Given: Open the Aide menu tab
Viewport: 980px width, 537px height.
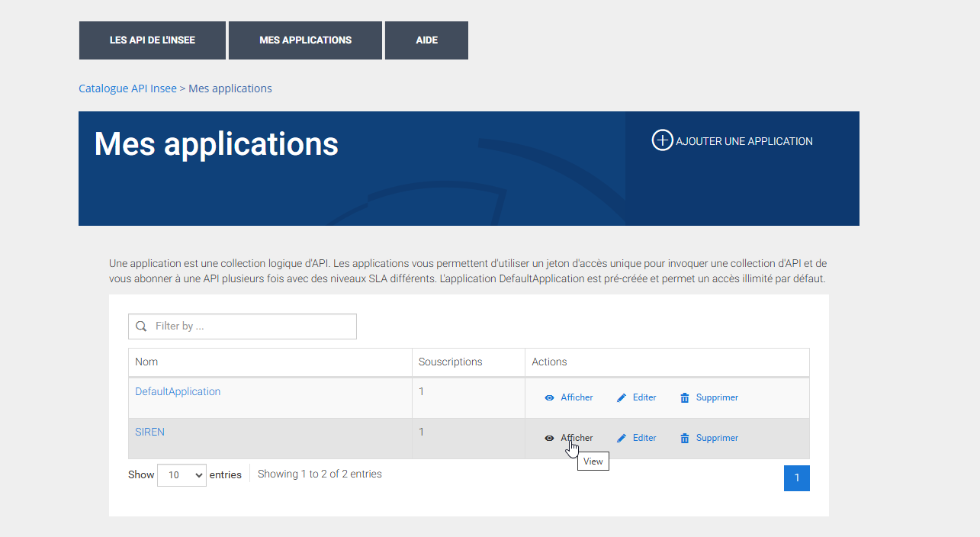Looking at the screenshot, I should click(x=426, y=40).
